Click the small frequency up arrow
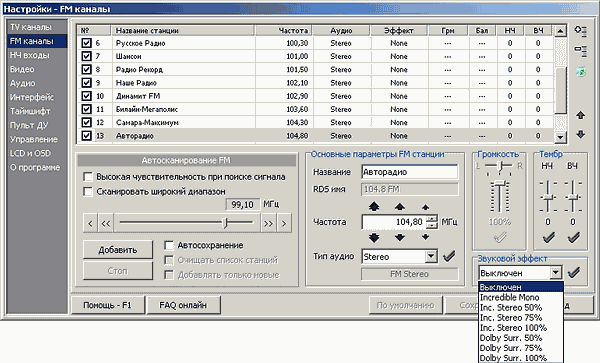600x363 pixels. (426, 207)
